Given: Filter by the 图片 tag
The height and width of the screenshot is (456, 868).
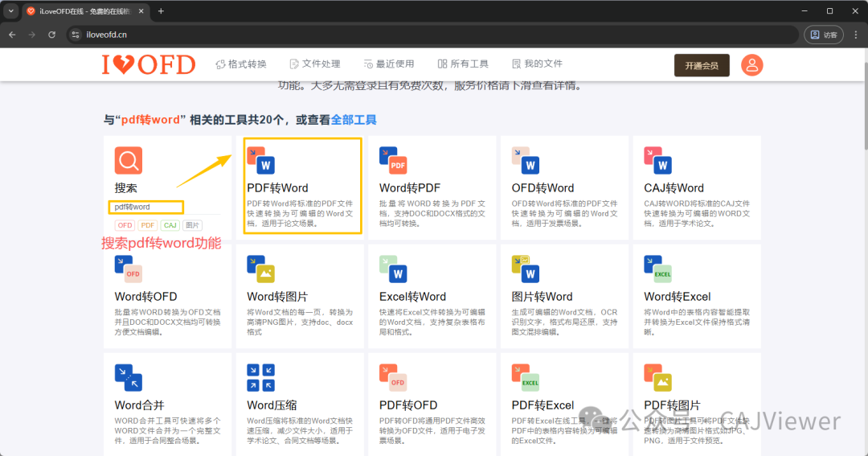Looking at the screenshot, I should tap(192, 225).
